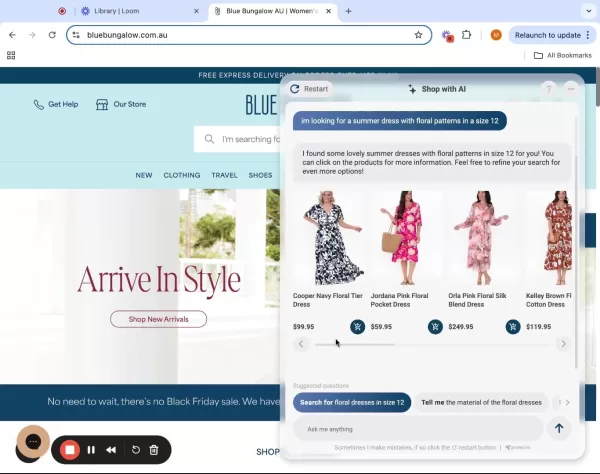This screenshot has width=600, height=474.
Task: Click the $249.95 price
Action: (x=461, y=327)
